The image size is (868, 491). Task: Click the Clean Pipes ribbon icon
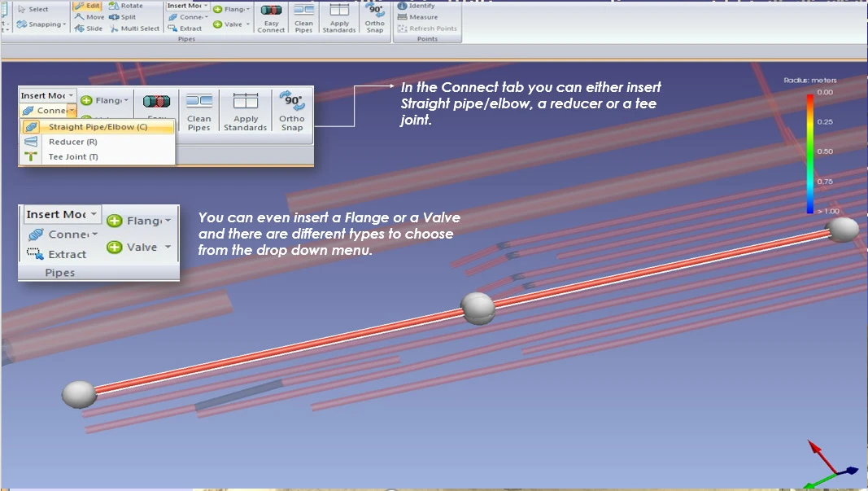pyautogui.click(x=303, y=16)
